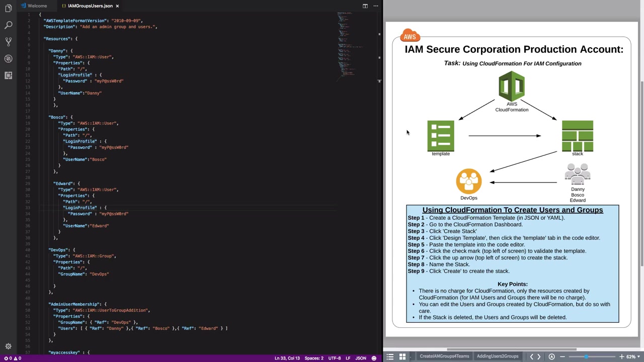The height and width of the screenshot is (362, 644).
Task: Open the Manage gear at the activity bar bottom
Action: (x=8, y=346)
